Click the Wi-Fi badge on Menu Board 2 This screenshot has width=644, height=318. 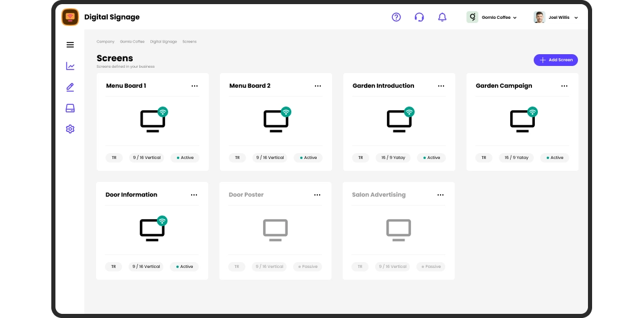pyautogui.click(x=286, y=112)
